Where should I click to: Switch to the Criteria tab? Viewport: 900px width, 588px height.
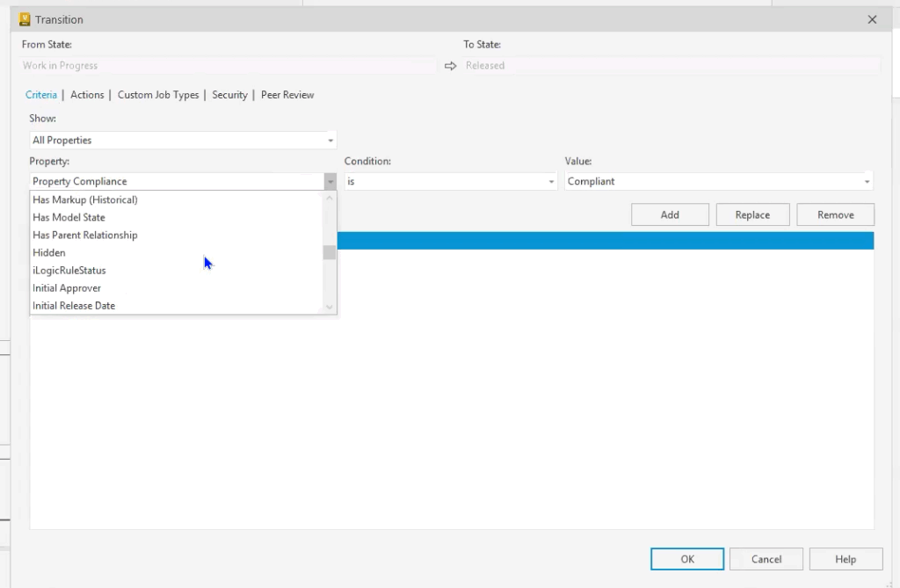pos(40,95)
